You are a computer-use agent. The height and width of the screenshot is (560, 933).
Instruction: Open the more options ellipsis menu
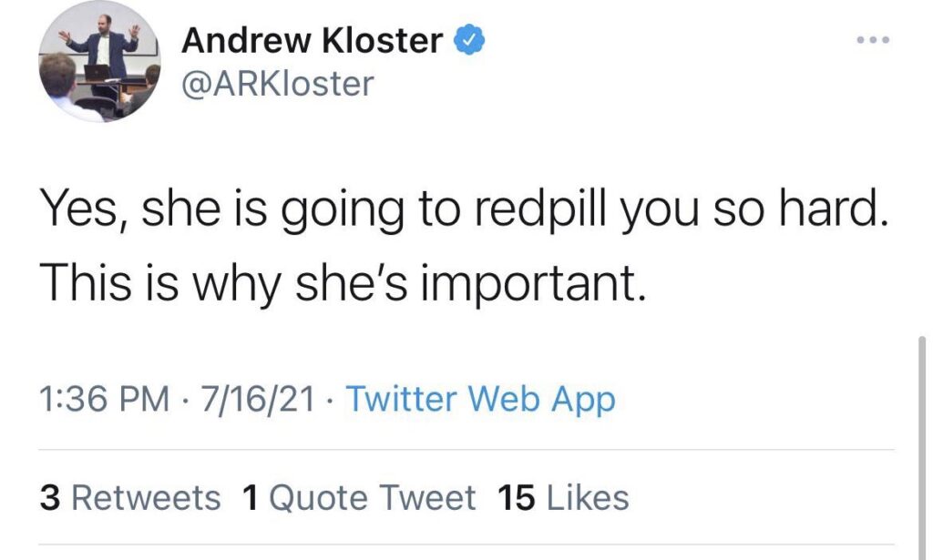click(x=872, y=41)
